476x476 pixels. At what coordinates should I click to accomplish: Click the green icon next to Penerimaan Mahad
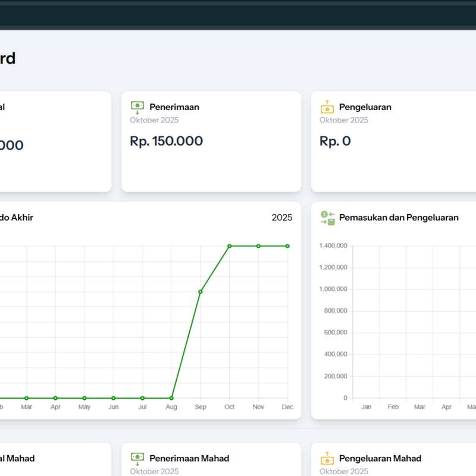[x=137, y=459]
